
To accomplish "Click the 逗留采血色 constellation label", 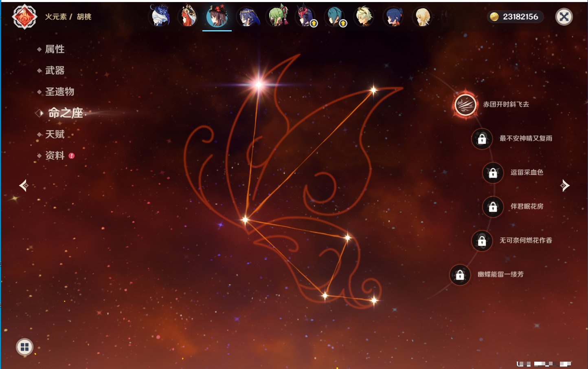I will [527, 172].
